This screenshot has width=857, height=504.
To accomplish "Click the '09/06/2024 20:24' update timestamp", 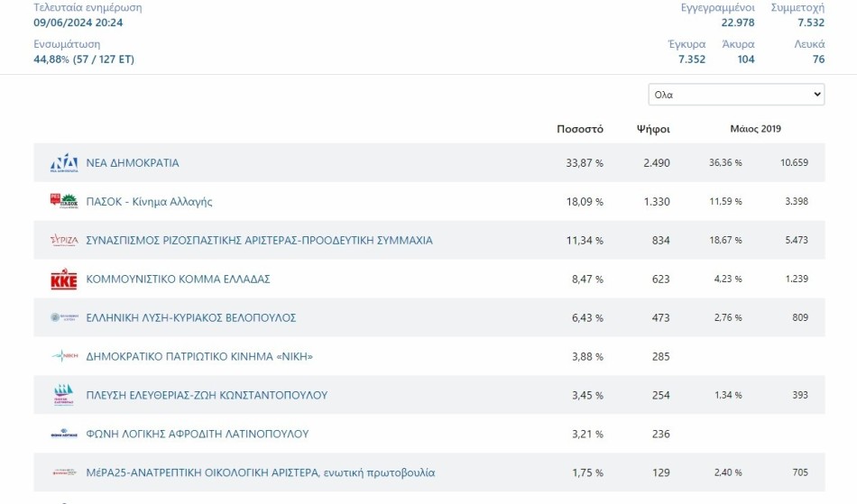I will click(78, 23).
